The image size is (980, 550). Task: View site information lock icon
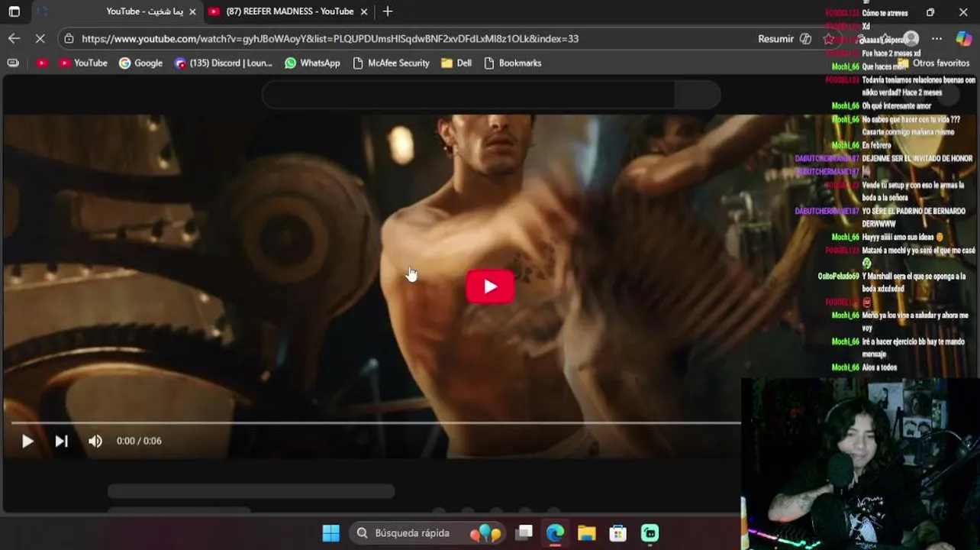[x=69, y=38]
